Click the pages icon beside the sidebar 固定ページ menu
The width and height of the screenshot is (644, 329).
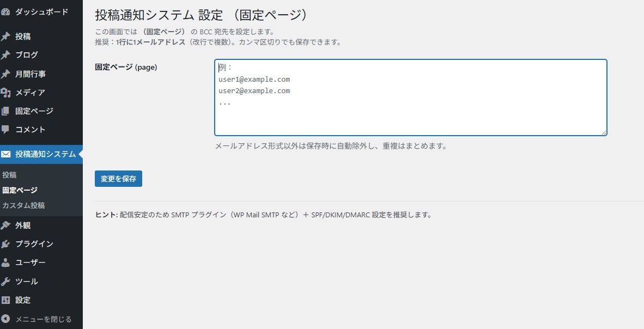click(x=5, y=111)
